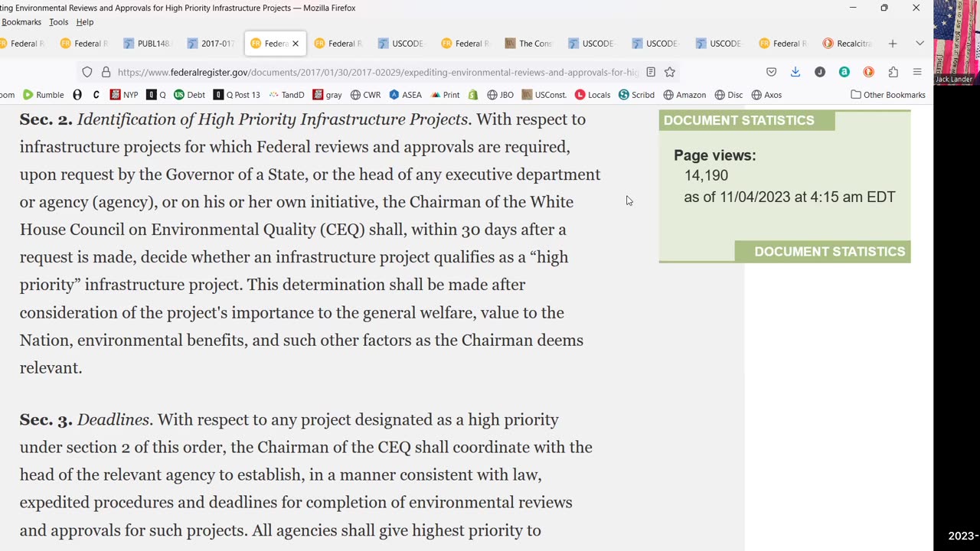980x551 pixels.
Task: Click the DuckDuckGo extension icon
Action: 868,72
